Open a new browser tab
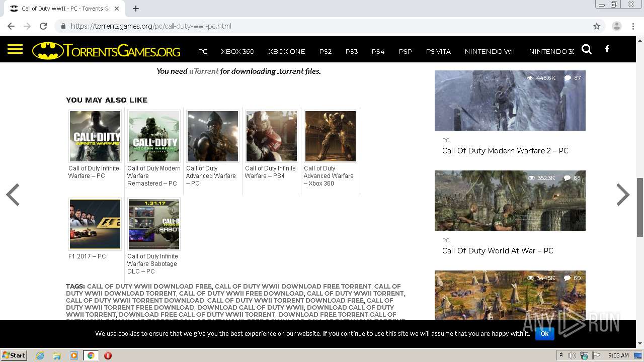644x362 pixels. [136, 9]
